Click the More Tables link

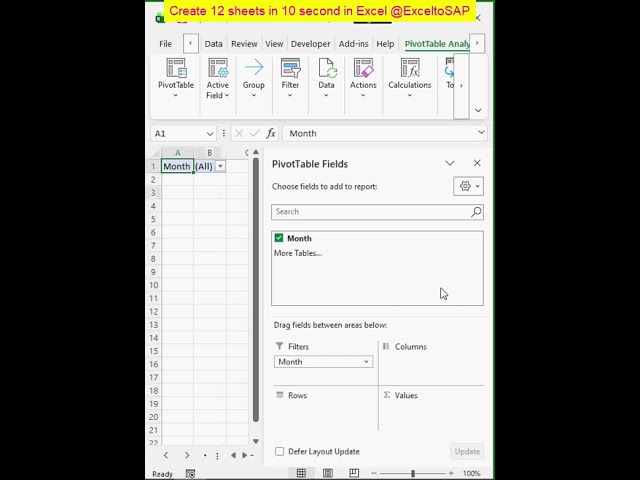click(x=298, y=253)
